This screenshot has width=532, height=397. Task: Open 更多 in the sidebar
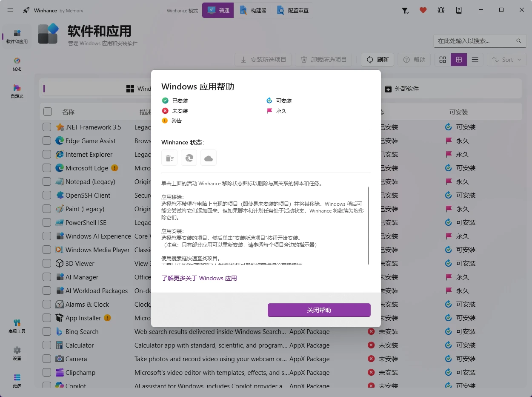tap(17, 381)
